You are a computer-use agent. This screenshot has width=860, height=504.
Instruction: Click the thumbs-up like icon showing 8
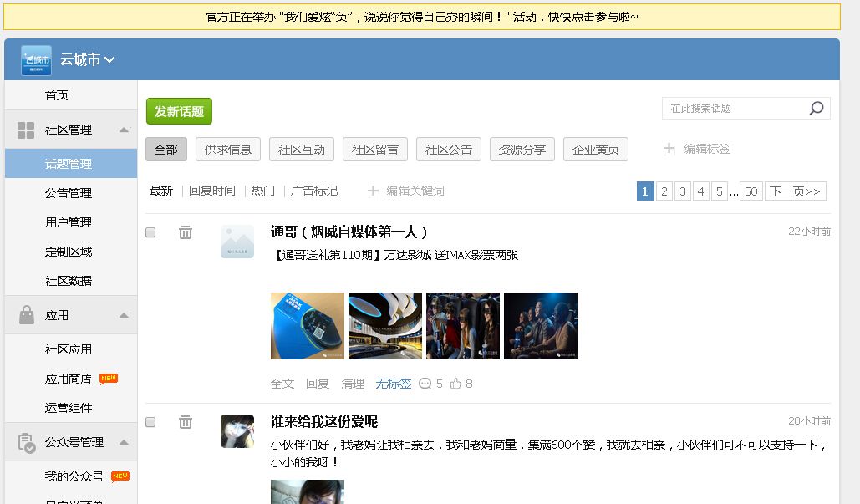pos(455,384)
